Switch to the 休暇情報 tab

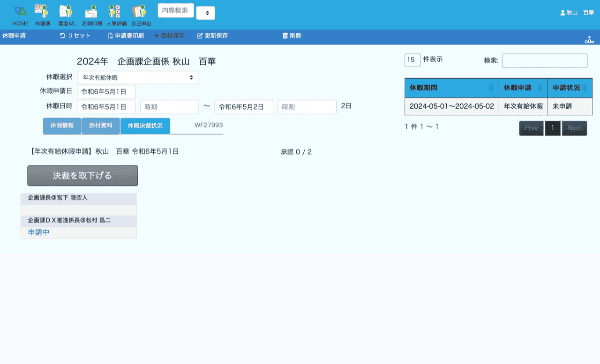62,126
